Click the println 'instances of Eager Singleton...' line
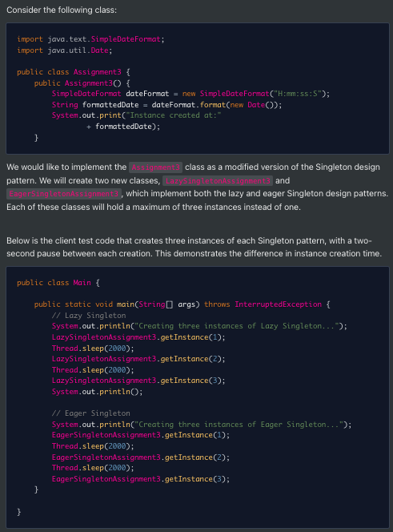393x532 pixels. (202, 425)
